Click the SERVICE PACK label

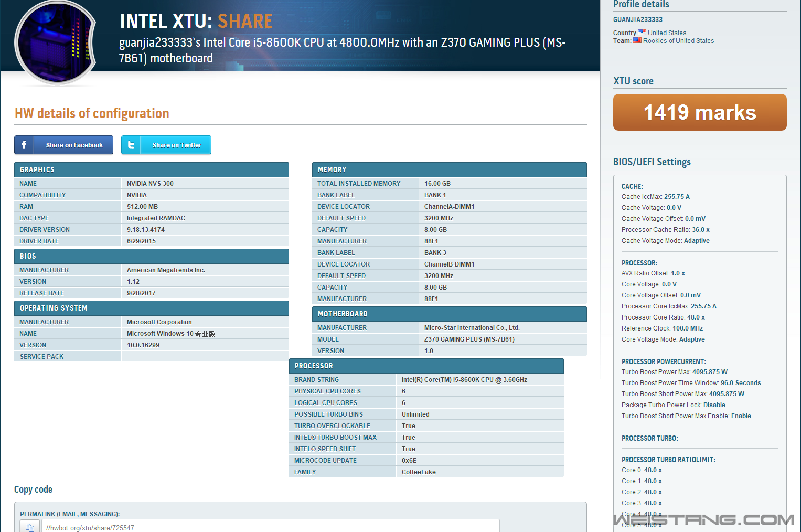tap(42, 356)
